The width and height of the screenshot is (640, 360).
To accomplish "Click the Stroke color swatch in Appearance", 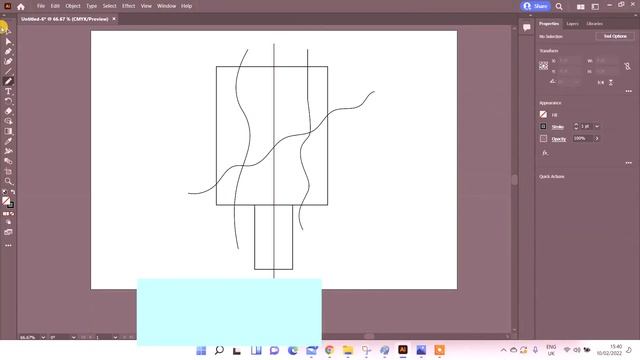I will coord(543,127).
